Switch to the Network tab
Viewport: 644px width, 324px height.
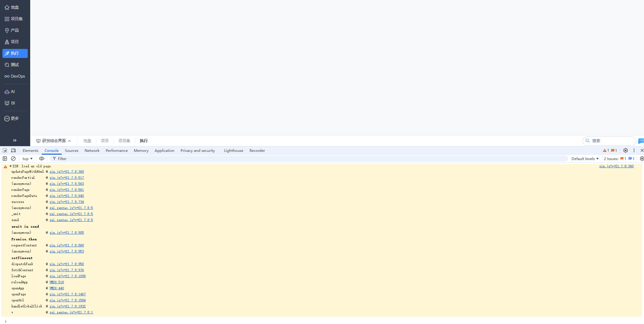(x=92, y=150)
